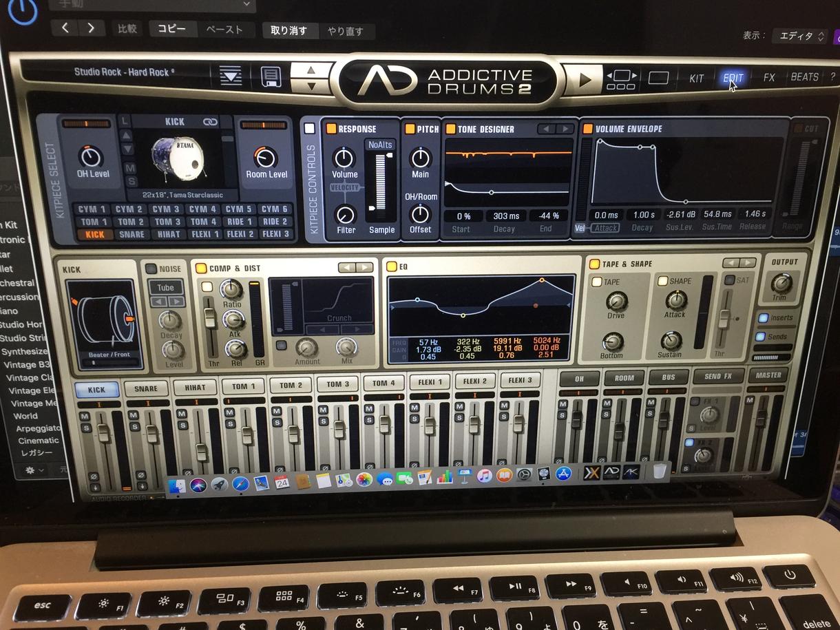Solo the KICK mixer channel

[86, 429]
